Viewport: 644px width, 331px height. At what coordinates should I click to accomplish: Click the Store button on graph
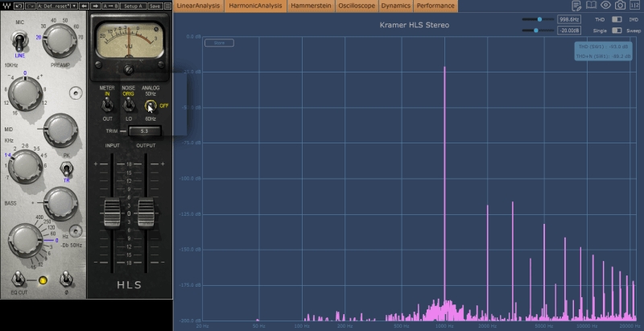pyautogui.click(x=219, y=43)
